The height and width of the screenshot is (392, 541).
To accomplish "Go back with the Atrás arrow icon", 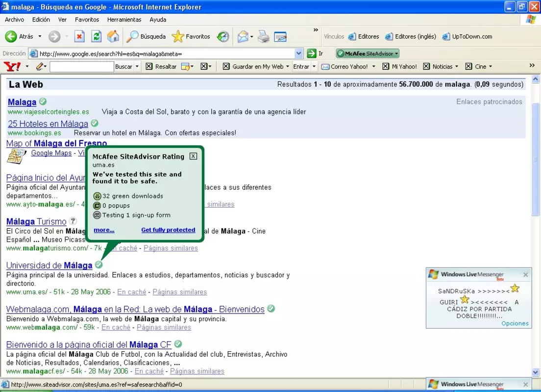I will pyautogui.click(x=11, y=36).
